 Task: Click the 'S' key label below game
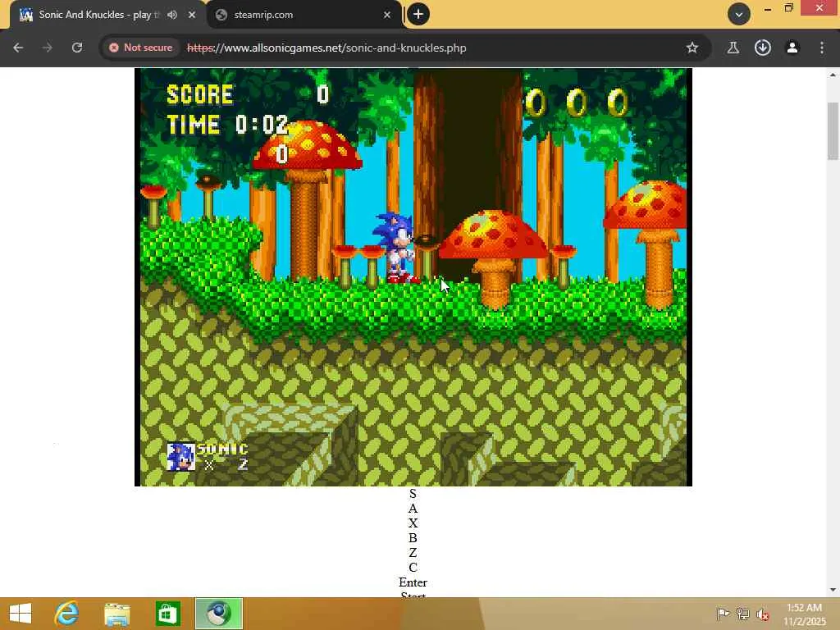click(413, 493)
